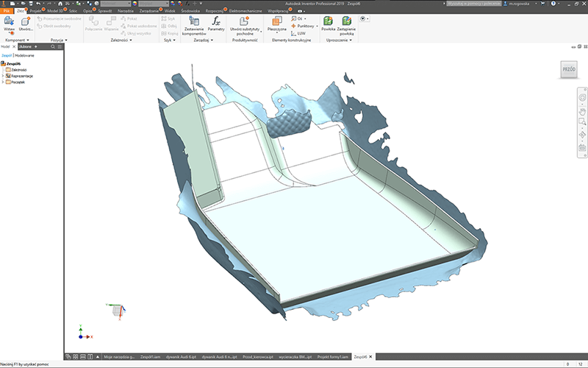Expand the Zależności panel dropdown
The width and height of the screenshot is (588, 368).
click(132, 40)
